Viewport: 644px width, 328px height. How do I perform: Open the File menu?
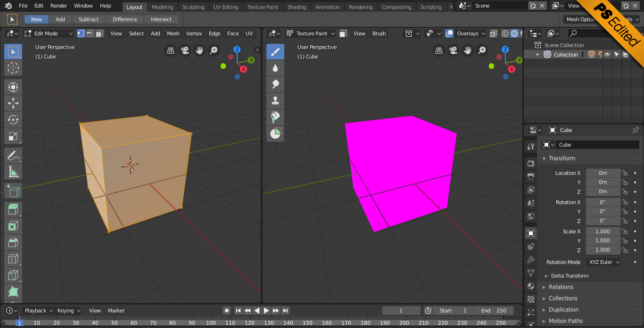click(23, 6)
